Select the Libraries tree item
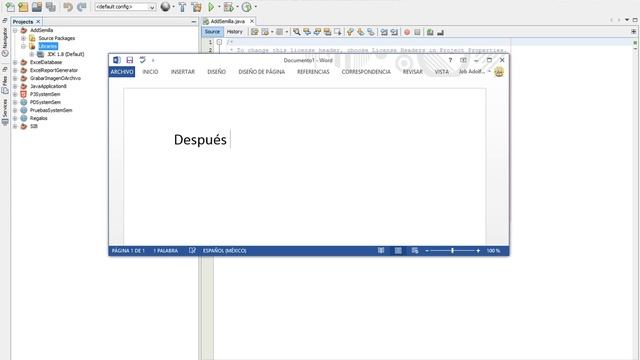640x360 pixels. (48, 46)
